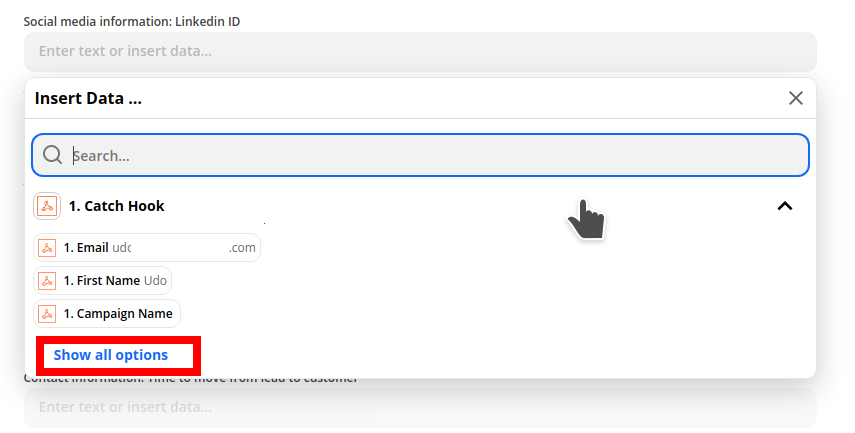Click the webhook icon in Campaign Name pill

[47, 314]
